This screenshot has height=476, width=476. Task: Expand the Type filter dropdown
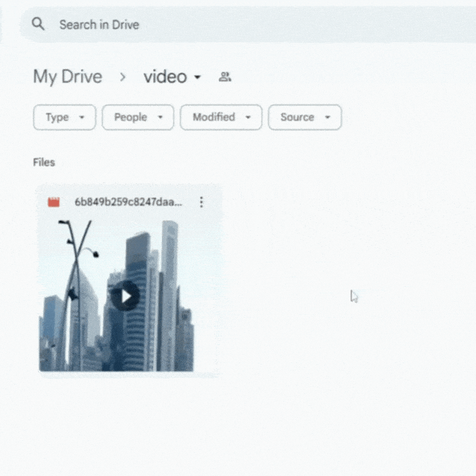tap(83, 118)
